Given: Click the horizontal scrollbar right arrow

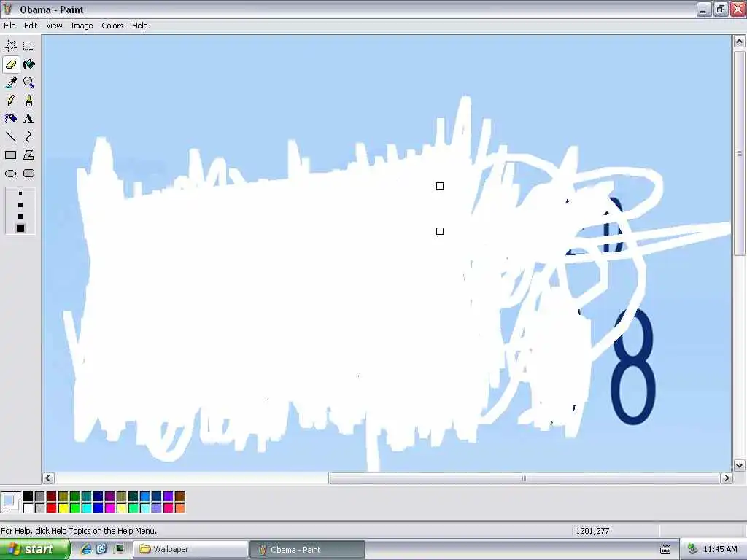Looking at the screenshot, I should pos(727,478).
